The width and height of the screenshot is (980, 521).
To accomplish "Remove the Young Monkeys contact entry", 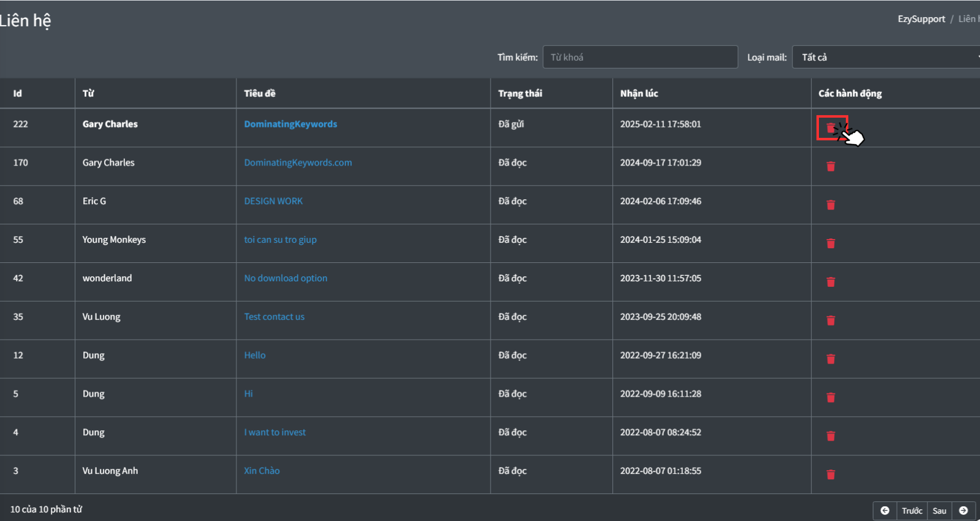I will [831, 243].
